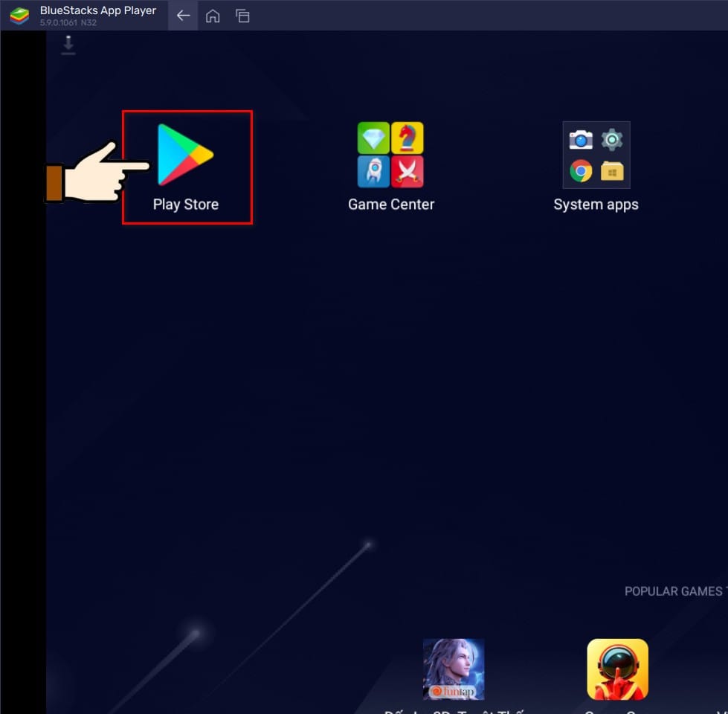Open Settings gear in System apps
The width and height of the screenshot is (728, 714).
click(612, 139)
